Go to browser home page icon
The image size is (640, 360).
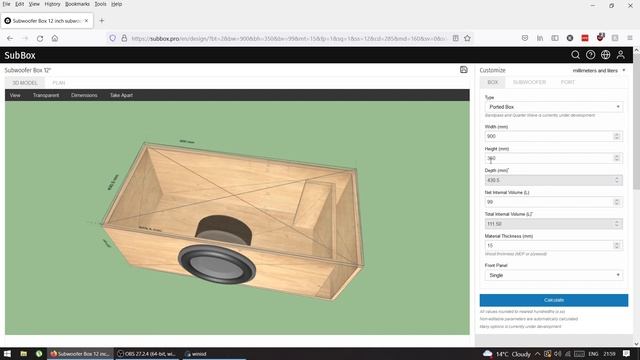[55, 38]
